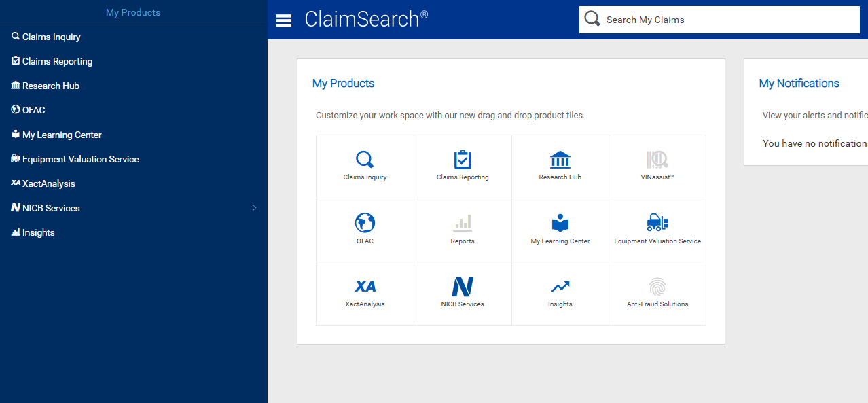Click sidebar Insights chart icon
868x403 pixels.
(16, 232)
